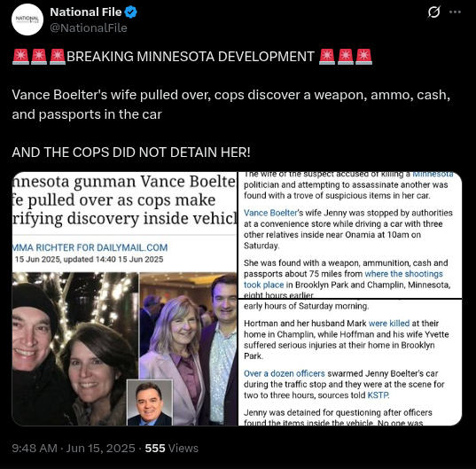Click the Vance Boelter blue link text
Image resolution: width=476 pixels, height=469 pixels.
270,213
